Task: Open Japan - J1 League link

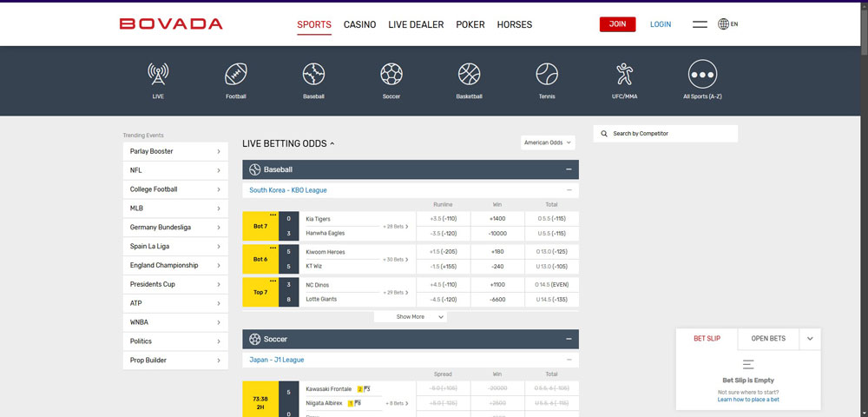Action: click(276, 360)
